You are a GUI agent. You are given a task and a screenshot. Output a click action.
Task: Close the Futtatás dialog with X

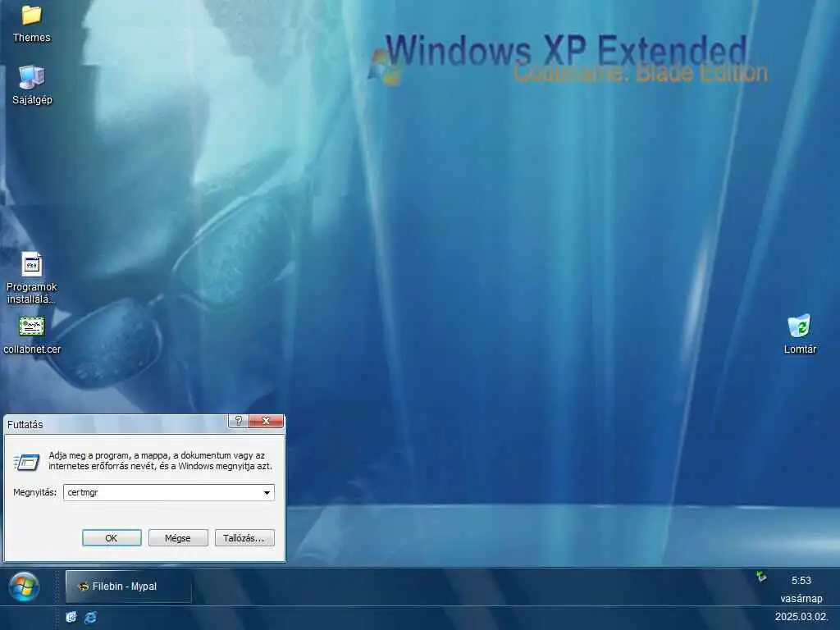tap(266, 421)
